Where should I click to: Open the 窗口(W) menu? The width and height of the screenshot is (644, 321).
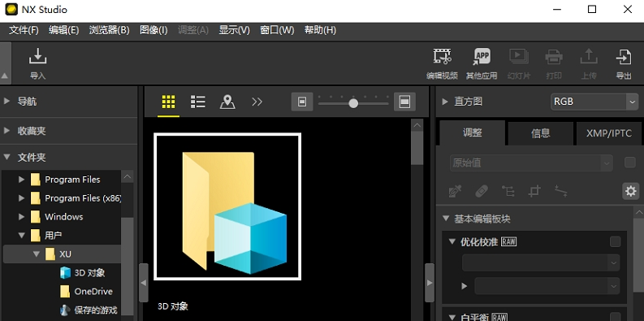(277, 30)
